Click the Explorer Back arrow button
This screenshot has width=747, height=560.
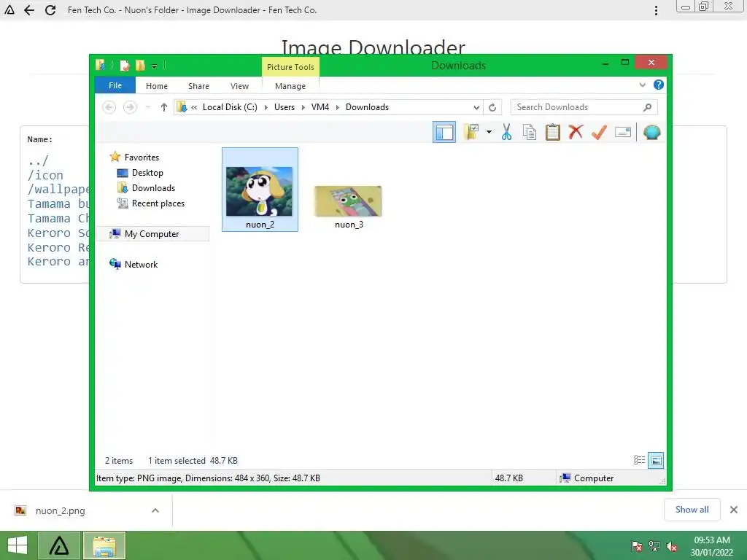tap(109, 107)
